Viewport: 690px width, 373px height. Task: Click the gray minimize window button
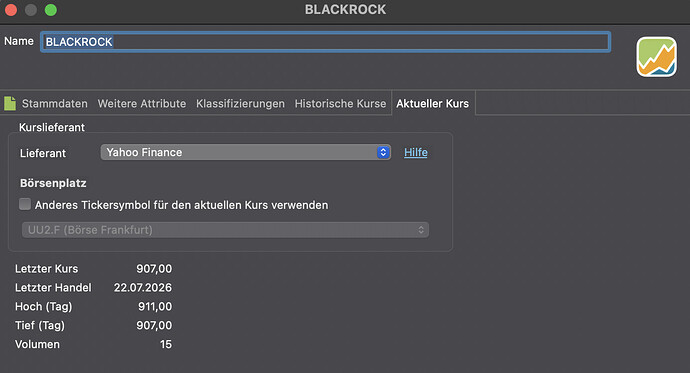[31, 10]
